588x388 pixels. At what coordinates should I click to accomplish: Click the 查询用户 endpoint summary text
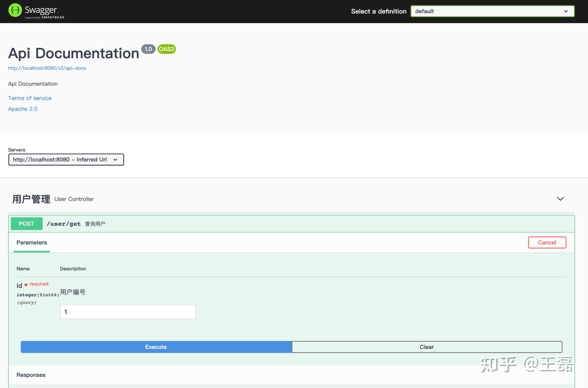(x=95, y=224)
